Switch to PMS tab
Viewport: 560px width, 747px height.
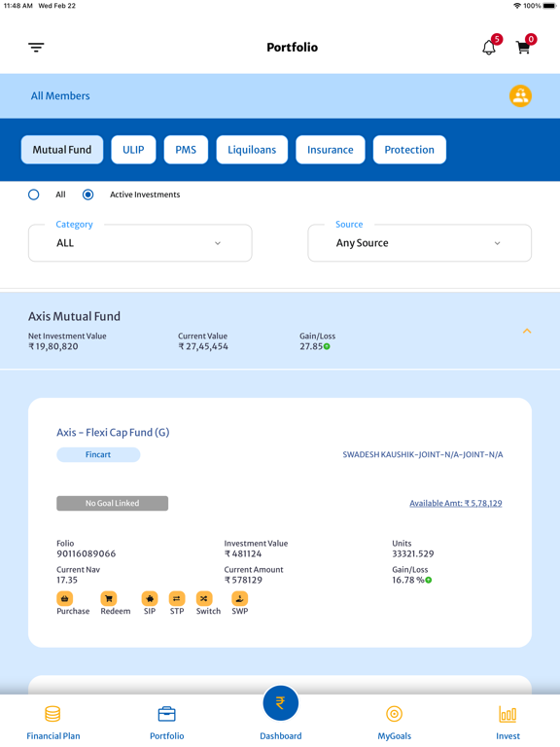click(186, 150)
